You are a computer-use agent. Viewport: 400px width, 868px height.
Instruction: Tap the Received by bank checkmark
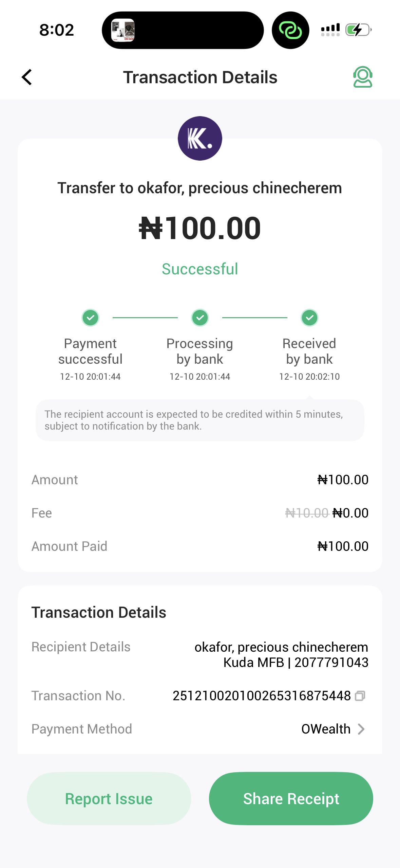[x=309, y=318]
